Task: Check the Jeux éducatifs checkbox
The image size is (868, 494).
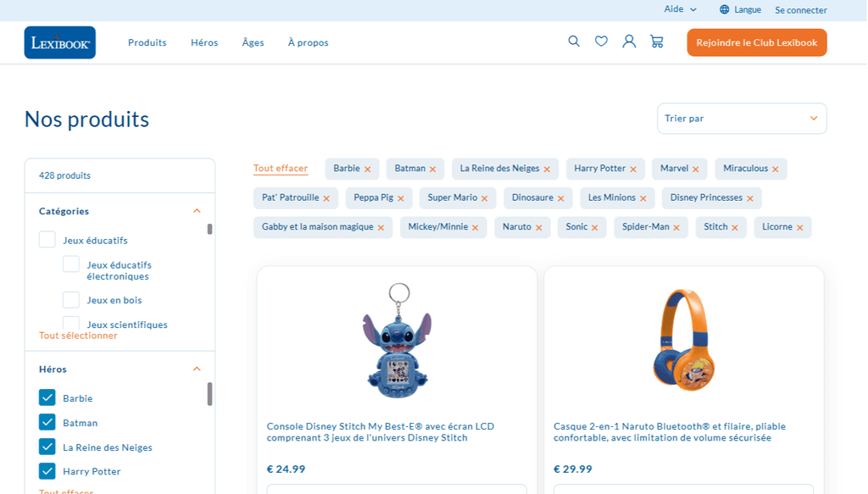Action: point(47,240)
